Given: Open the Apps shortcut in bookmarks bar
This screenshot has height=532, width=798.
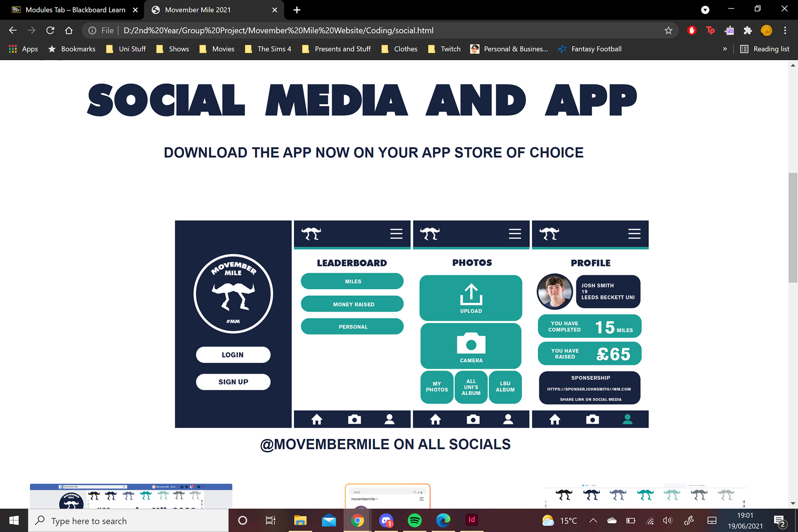Looking at the screenshot, I should click(24, 49).
